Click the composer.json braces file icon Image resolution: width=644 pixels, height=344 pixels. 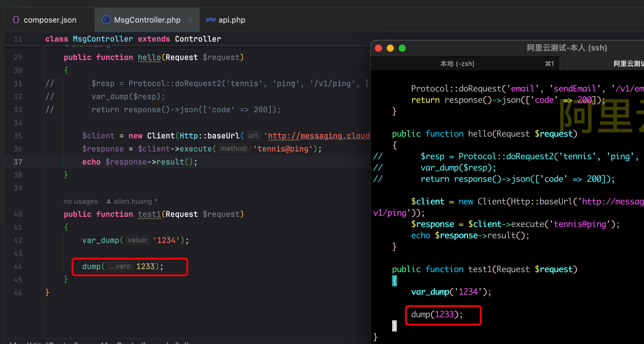16,20
